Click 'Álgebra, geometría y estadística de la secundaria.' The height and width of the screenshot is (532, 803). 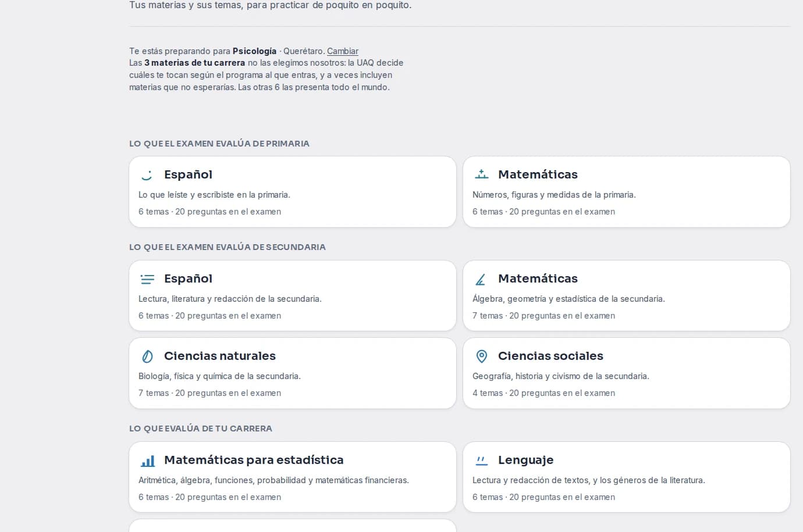point(569,299)
